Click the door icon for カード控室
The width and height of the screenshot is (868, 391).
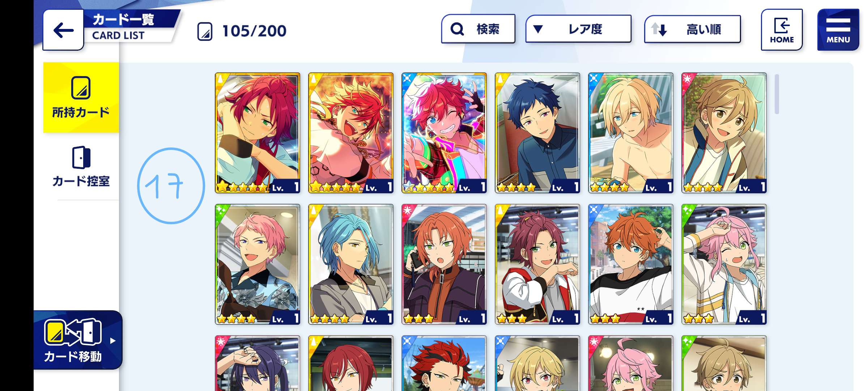click(x=81, y=157)
